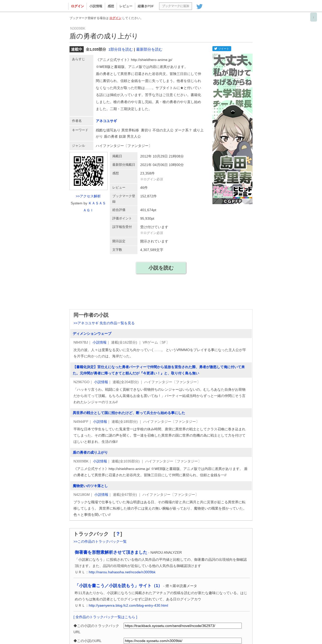Click the Twitter bird icon in top navigation
322x644 pixels.
pos(199,6)
